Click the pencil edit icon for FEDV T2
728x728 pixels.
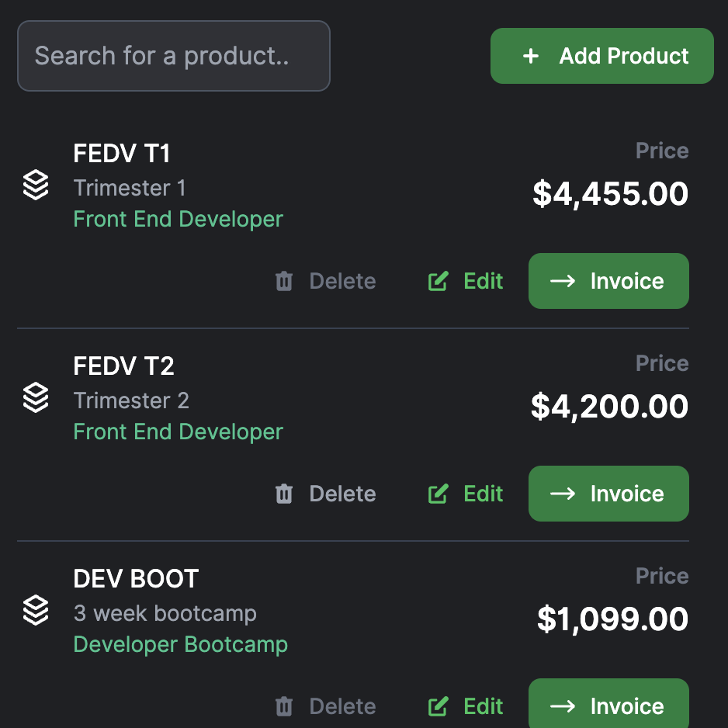click(439, 494)
